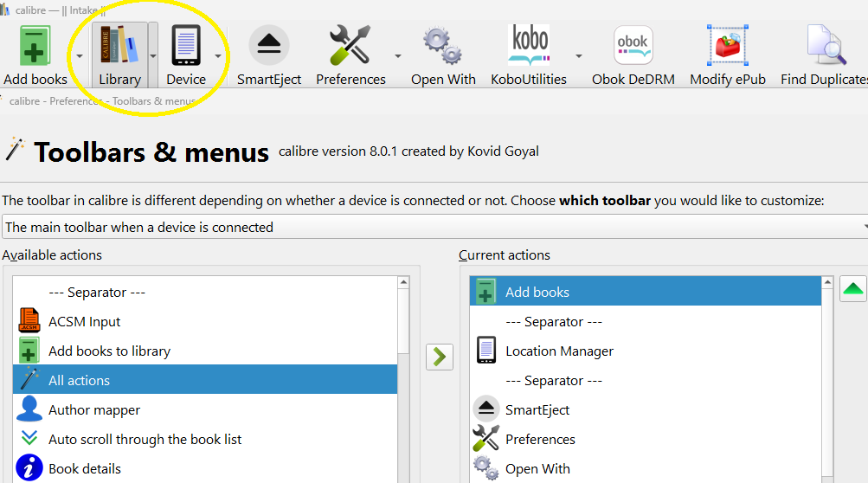Click the SmartEject toolbar icon

pyautogui.click(x=269, y=46)
